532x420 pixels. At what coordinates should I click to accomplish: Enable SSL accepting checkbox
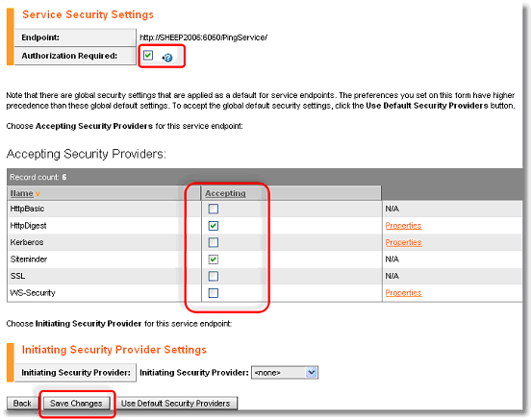click(x=213, y=276)
